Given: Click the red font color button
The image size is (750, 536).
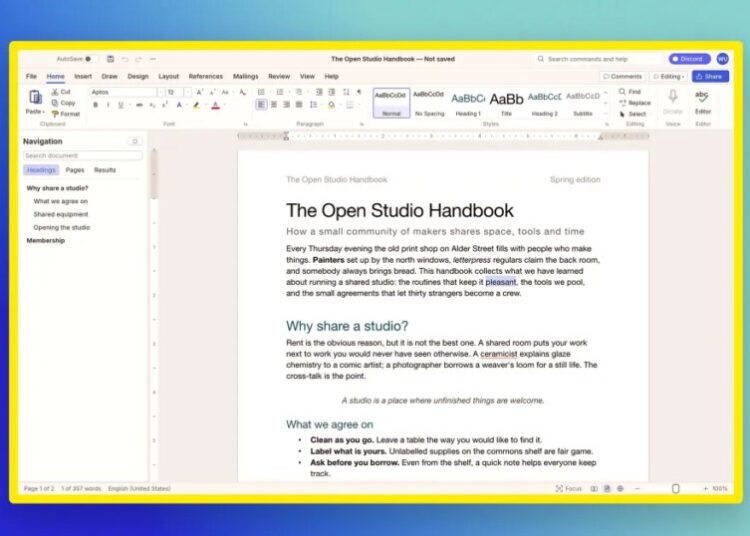Looking at the screenshot, I should coord(216,105).
